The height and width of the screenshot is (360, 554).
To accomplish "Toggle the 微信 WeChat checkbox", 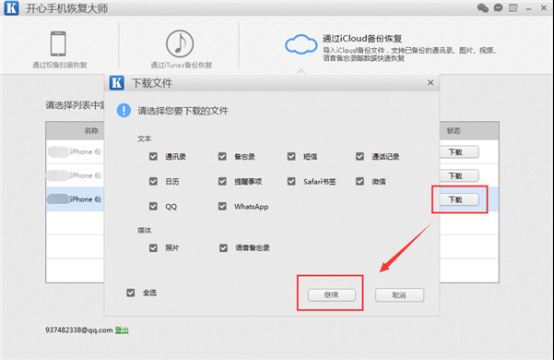I will pos(360,181).
